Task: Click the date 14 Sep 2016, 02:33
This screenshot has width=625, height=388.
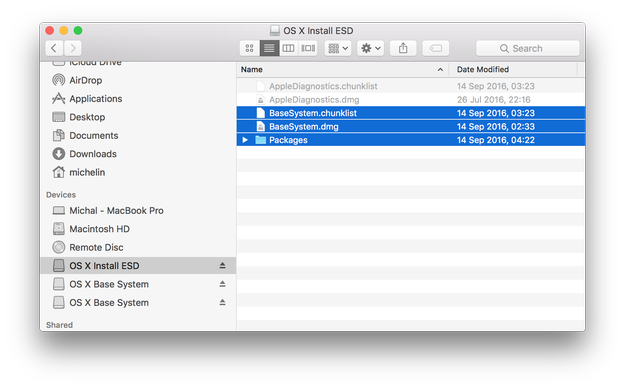Action: (x=495, y=126)
